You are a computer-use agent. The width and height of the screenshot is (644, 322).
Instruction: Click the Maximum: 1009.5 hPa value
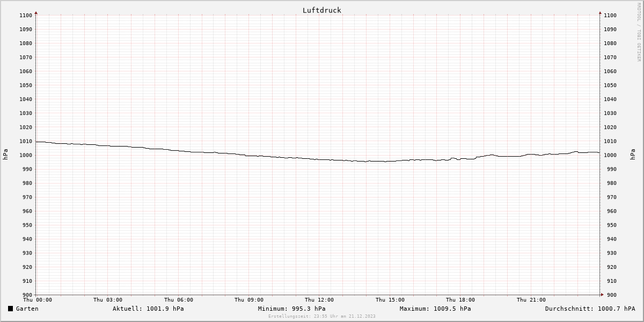[435, 309]
